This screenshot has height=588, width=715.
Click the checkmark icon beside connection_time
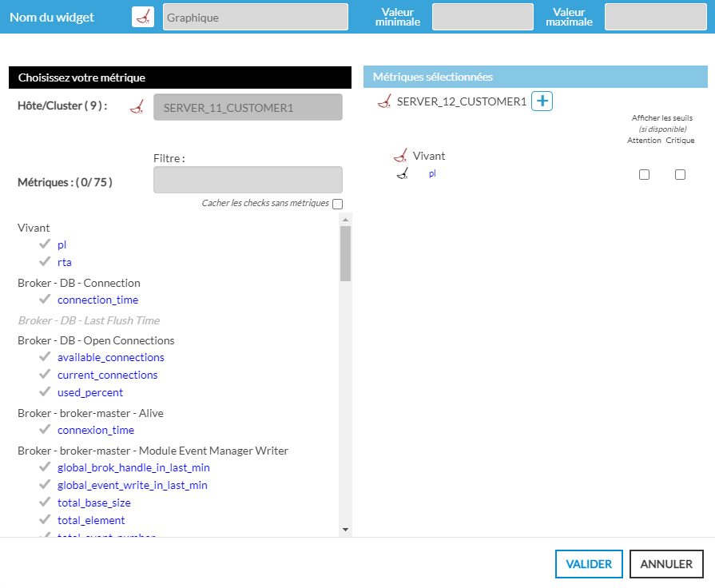[45, 300]
